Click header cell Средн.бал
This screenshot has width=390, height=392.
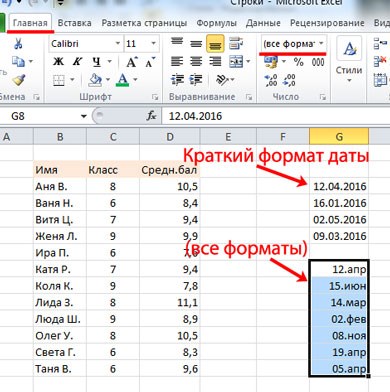point(170,170)
